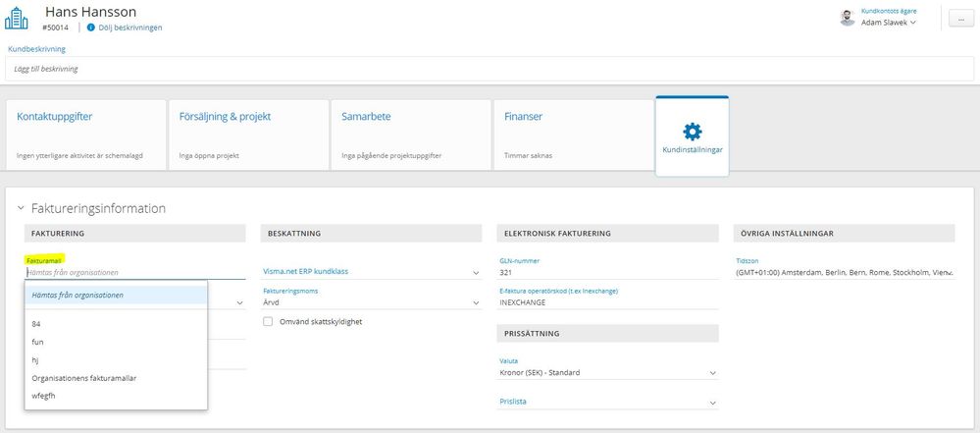Choose the wfegfh invoice template
Screen dimensions: 980x433
116,396
